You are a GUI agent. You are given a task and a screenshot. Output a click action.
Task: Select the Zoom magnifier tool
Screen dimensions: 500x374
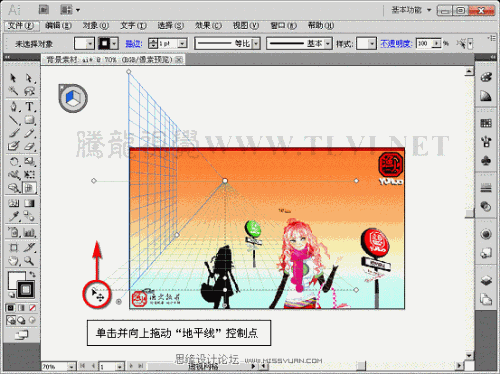[x=29, y=261]
